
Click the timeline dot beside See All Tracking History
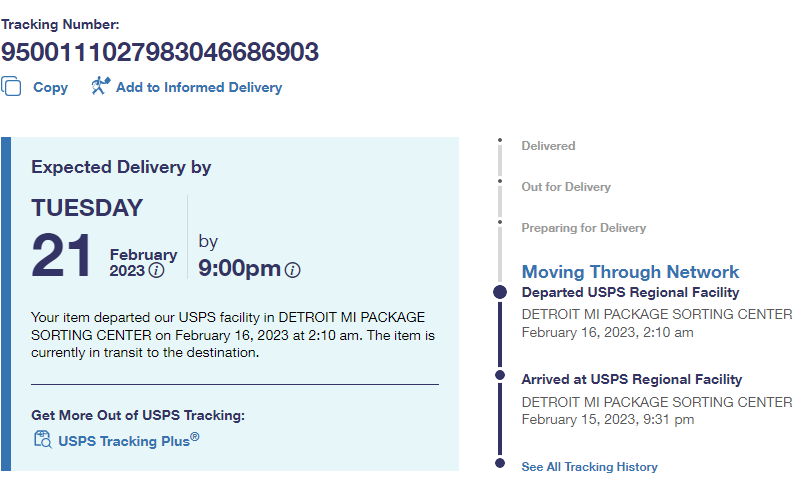point(500,463)
